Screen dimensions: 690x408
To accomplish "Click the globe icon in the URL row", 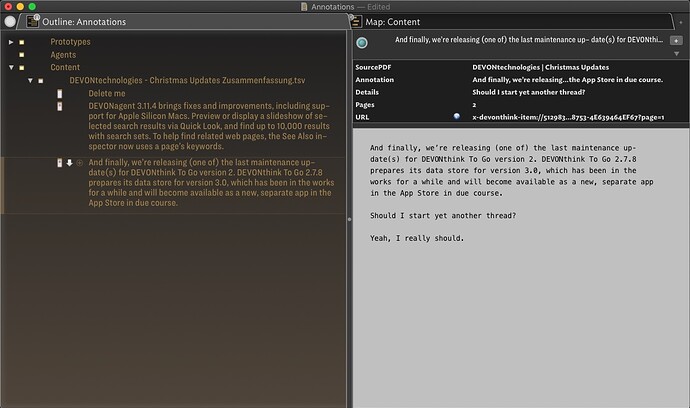I will 457,116.
